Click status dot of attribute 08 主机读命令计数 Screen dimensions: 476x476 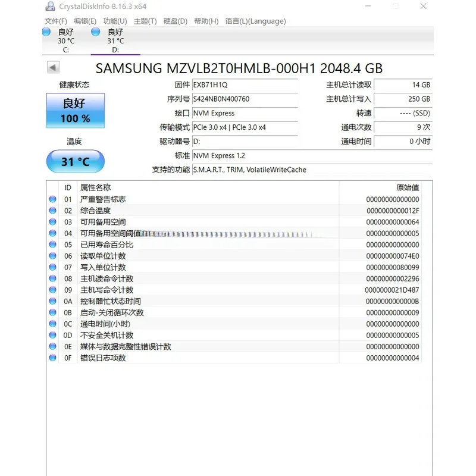(52, 278)
